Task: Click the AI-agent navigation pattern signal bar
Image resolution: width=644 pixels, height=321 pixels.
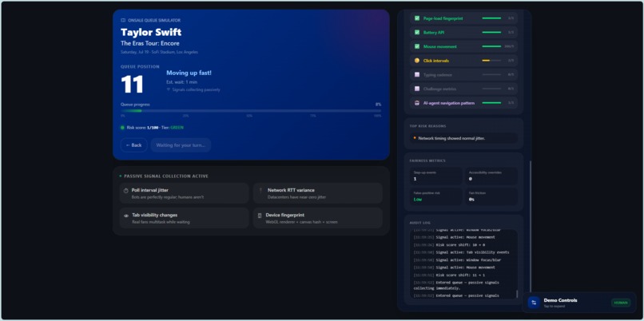Action: pyautogui.click(x=491, y=103)
